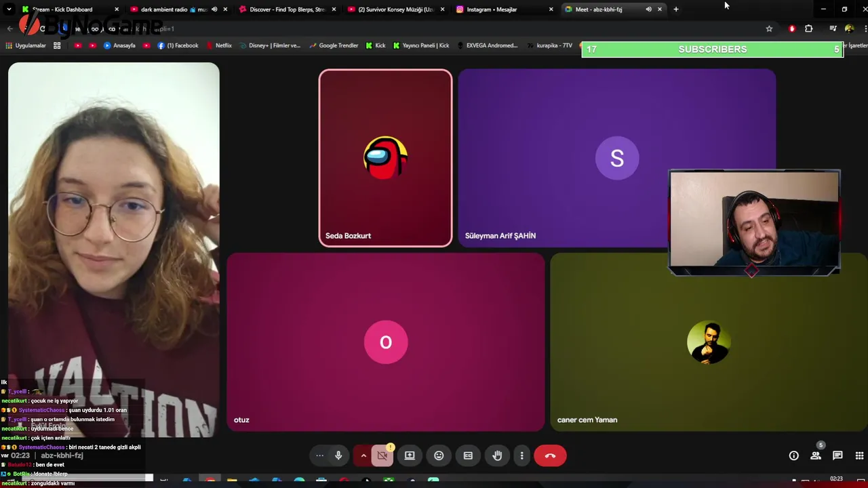Close the Instagram Mesajlar tab
This screenshot has height=488, width=868.
tap(551, 9)
